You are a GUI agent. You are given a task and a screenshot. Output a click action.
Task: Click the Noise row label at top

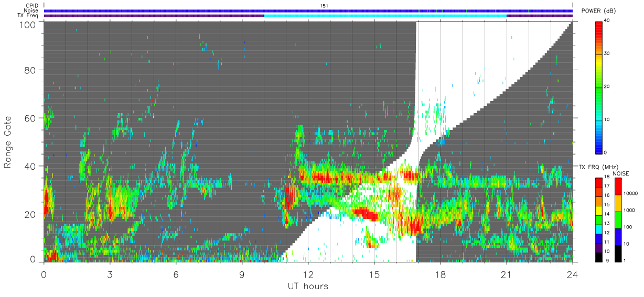(31, 10)
